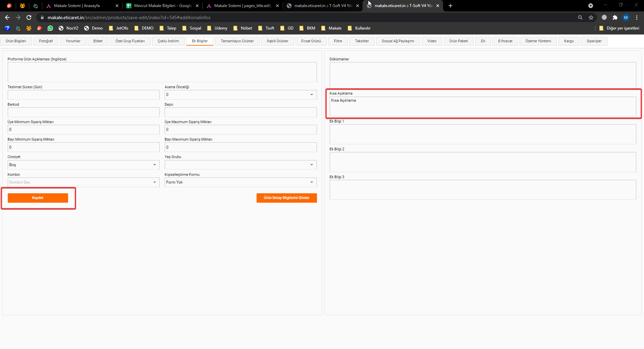Open the Fırsat Ürünü tab
Image resolution: width=644 pixels, height=349 pixels.
[x=311, y=41]
